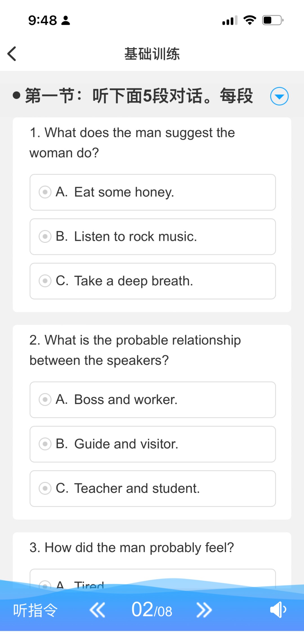
Task: Choose answer B, Guide and visitor
Action: tap(153, 444)
